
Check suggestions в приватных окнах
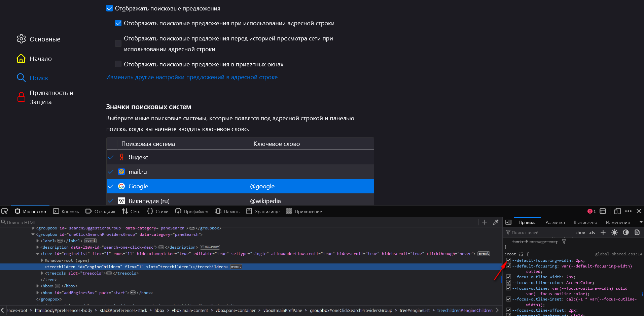(x=118, y=64)
